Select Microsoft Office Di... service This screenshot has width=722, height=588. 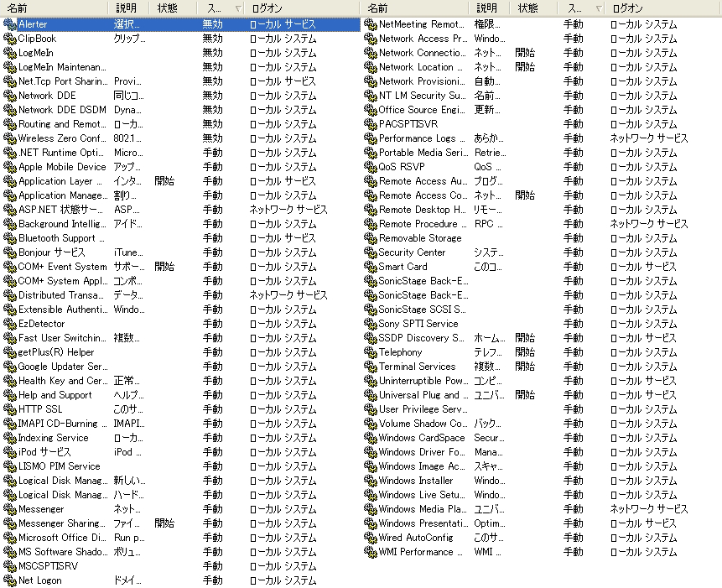pos(62,538)
